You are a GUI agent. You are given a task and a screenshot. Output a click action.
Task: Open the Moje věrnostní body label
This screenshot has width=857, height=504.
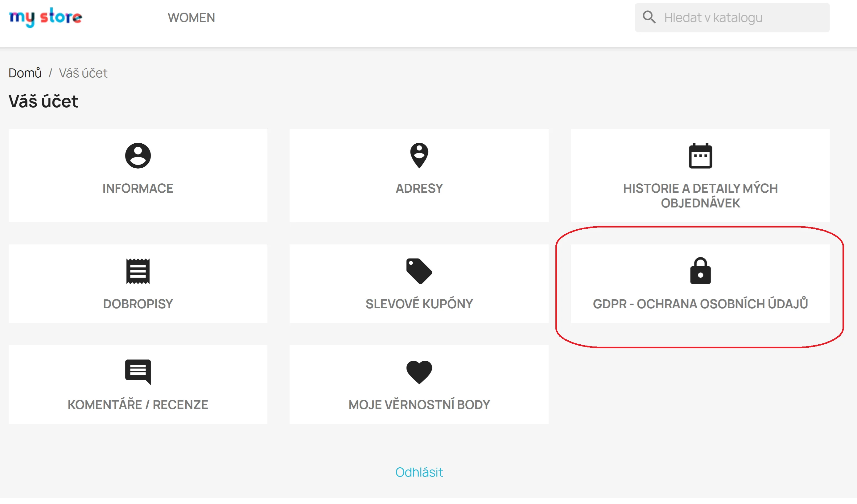pos(419,405)
